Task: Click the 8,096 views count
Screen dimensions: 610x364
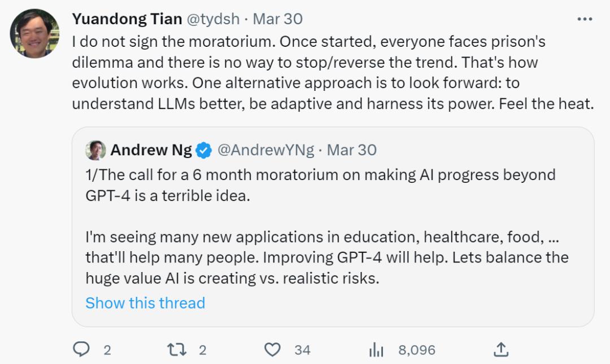Action: [x=417, y=350]
